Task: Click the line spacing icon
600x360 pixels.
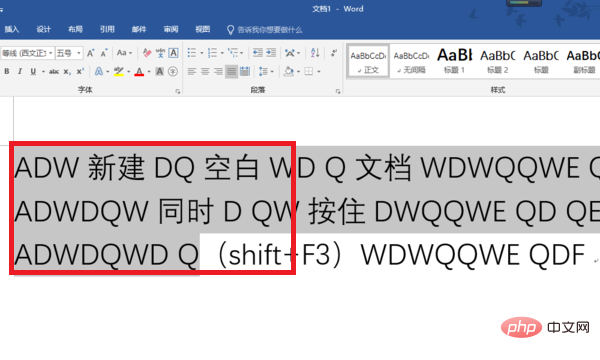Action: pos(263,72)
